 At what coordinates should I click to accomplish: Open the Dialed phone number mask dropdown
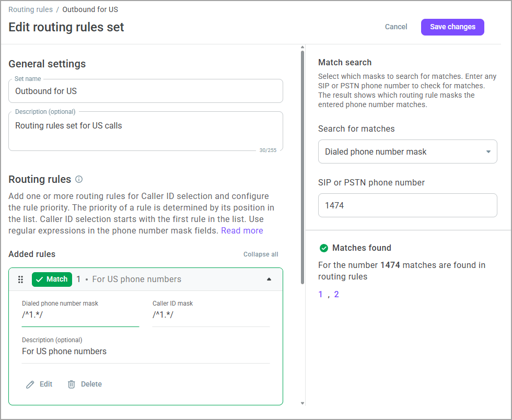coord(408,151)
